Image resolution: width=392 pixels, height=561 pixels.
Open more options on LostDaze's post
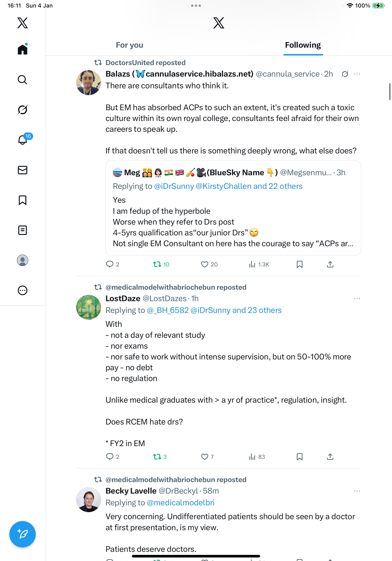pos(357,299)
